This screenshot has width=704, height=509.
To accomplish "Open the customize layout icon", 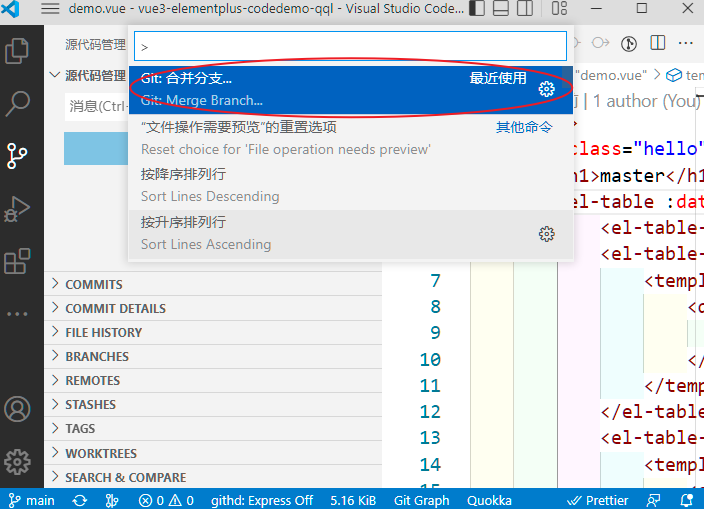I will point(559,9).
